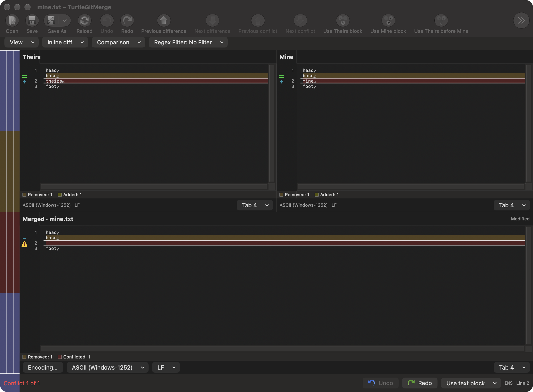Viewport: 533px width, 392px height.
Task: Click the Encoding... button
Action: tap(43, 367)
